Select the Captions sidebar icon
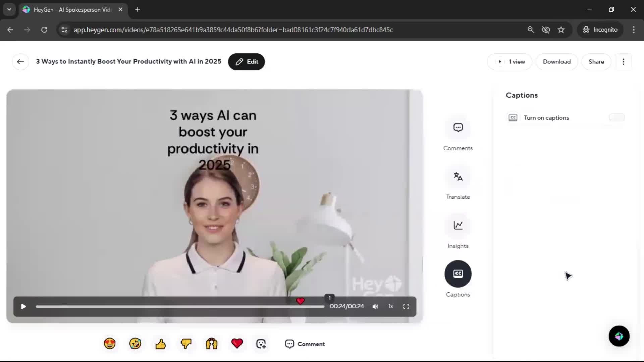This screenshot has width=644, height=362. tap(458, 274)
